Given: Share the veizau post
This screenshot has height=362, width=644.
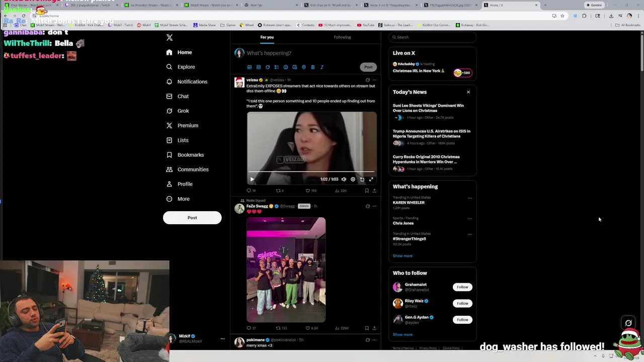Looking at the screenshot, I should (x=374, y=191).
